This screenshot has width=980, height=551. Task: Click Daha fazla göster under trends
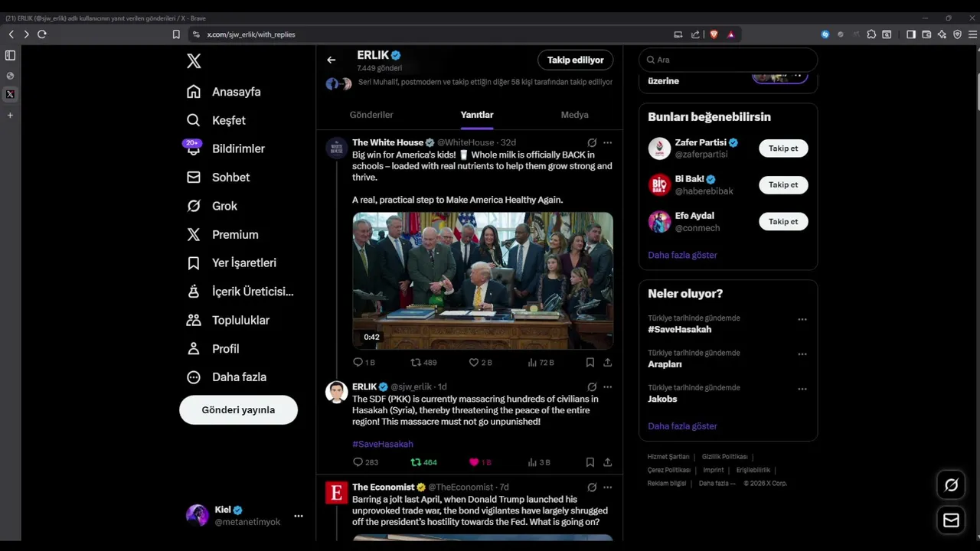[682, 426]
